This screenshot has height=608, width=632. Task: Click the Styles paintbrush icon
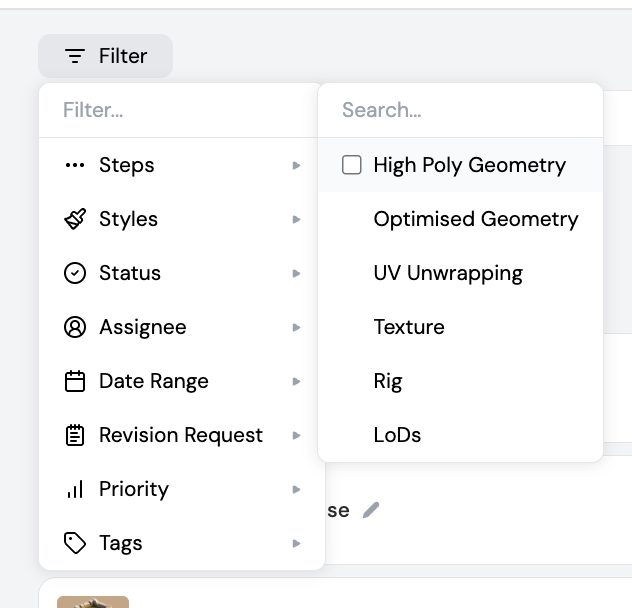point(75,219)
